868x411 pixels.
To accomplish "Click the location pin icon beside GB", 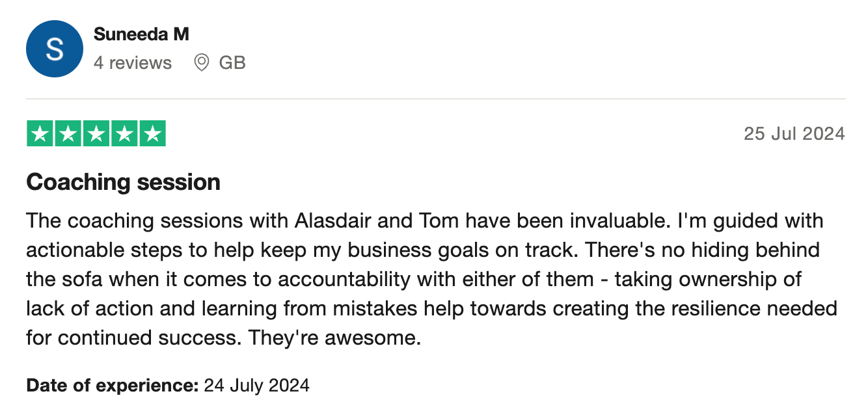I will [x=202, y=63].
